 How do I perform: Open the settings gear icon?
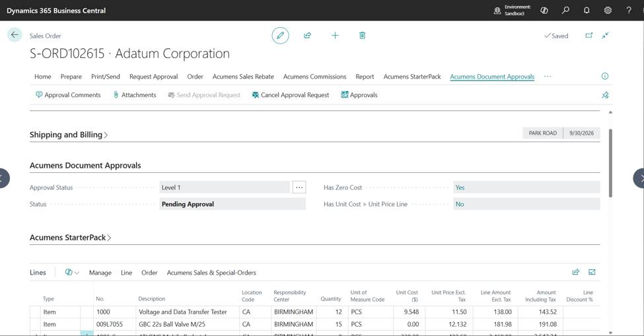tap(608, 11)
